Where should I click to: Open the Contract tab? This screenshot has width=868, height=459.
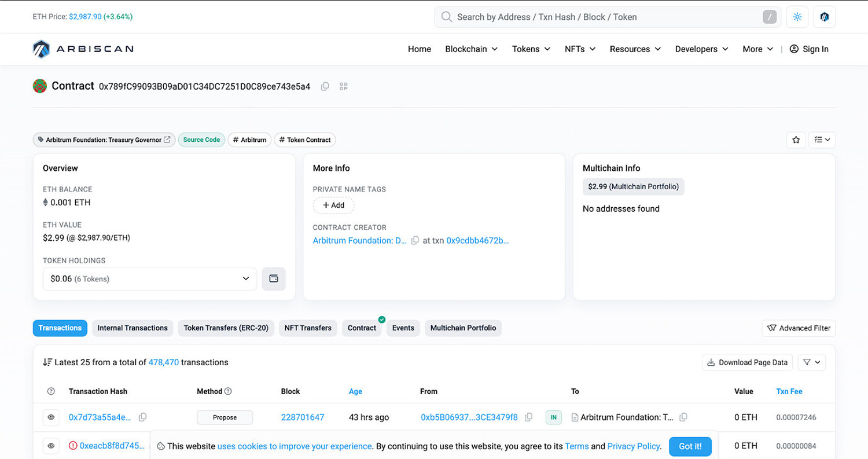[x=362, y=328]
